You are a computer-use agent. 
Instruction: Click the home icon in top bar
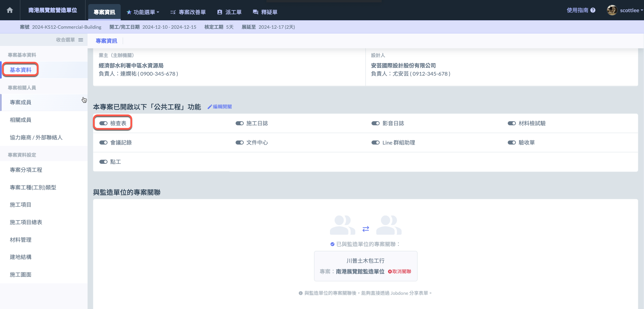(x=10, y=10)
